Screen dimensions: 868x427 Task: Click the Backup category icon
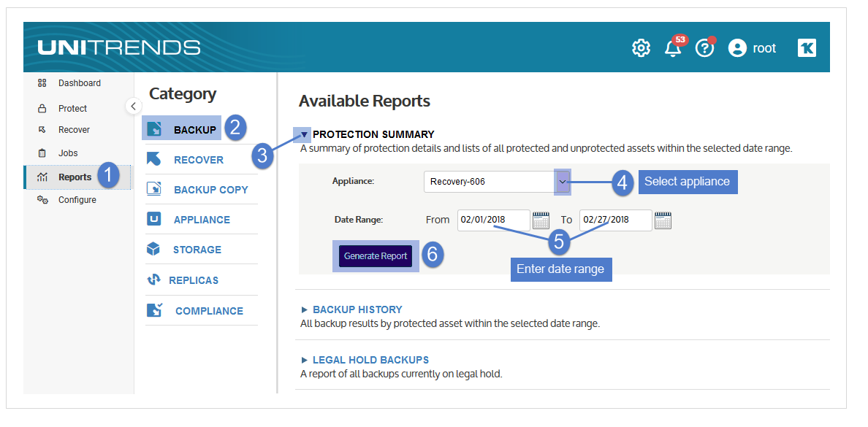pos(154,129)
